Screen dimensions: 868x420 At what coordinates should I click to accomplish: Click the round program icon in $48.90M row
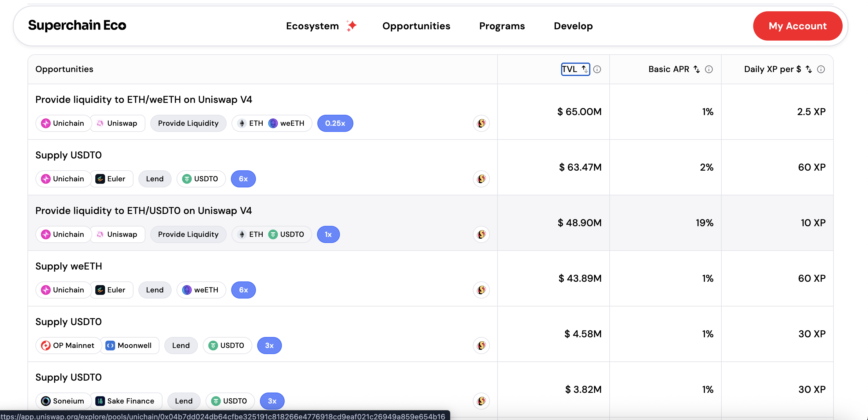tap(481, 234)
